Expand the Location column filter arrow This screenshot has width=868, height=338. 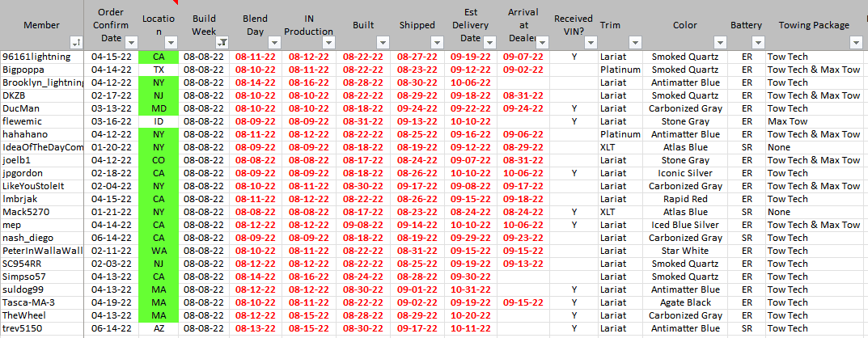(x=171, y=42)
